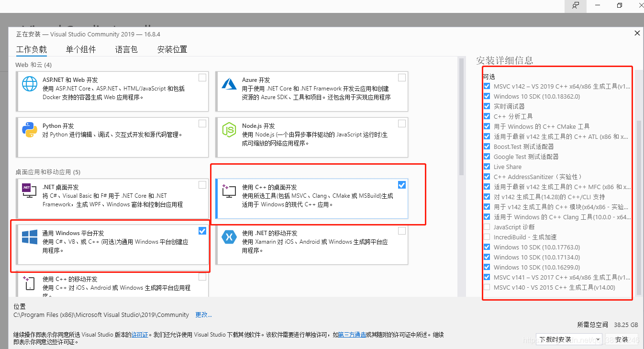
Task: Click the C++ mobile development phone icon
Action: pos(29,283)
